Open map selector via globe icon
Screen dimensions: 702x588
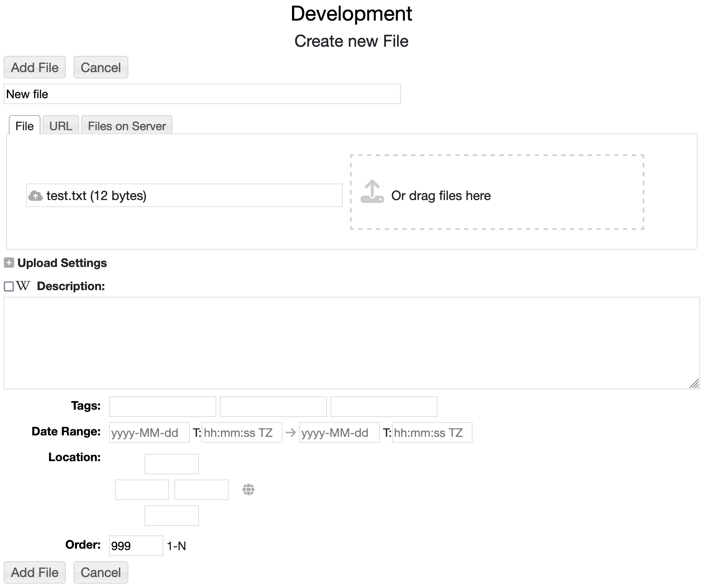(248, 489)
